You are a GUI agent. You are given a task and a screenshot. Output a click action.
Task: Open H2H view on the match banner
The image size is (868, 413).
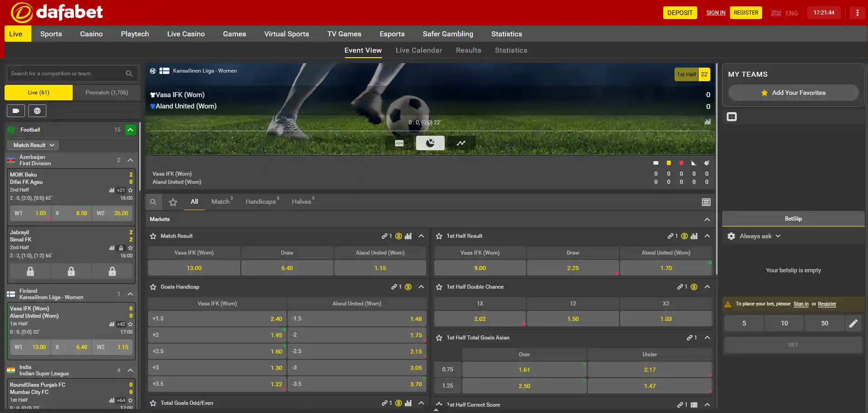[399, 143]
